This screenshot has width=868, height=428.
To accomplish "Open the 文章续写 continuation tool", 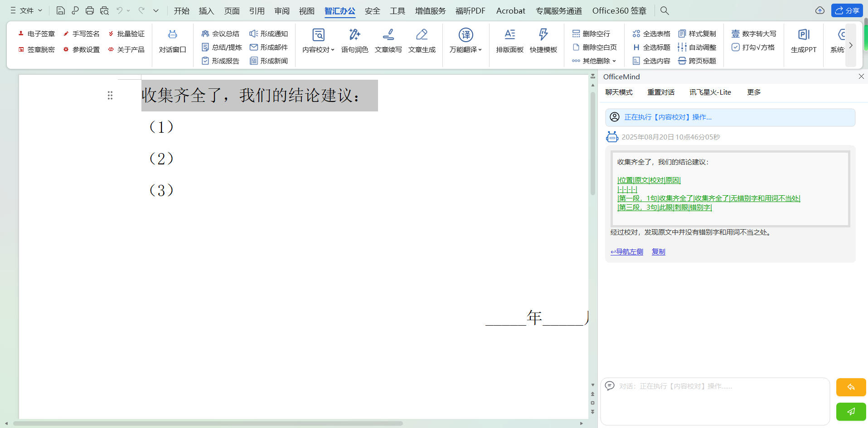I will pos(388,35).
